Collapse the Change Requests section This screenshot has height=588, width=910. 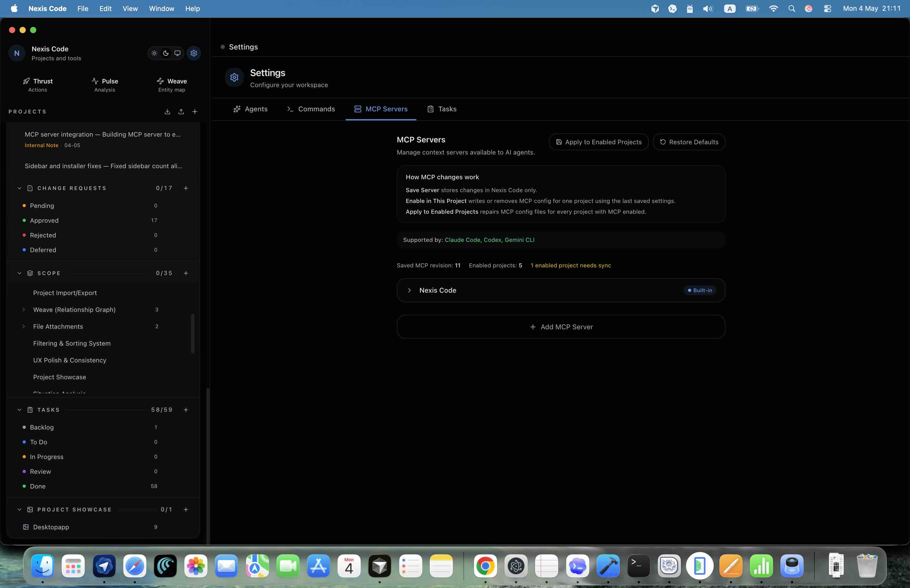tap(19, 188)
